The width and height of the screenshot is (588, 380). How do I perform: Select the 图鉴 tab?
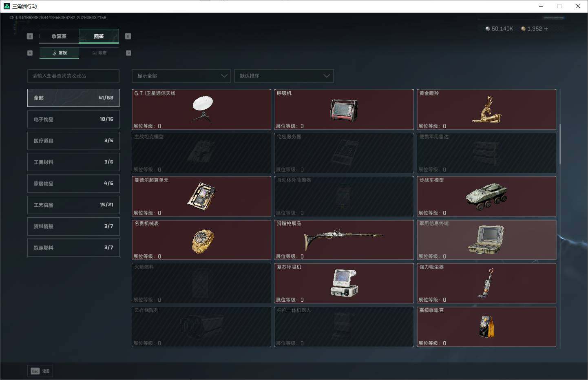pyautogui.click(x=99, y=36)
